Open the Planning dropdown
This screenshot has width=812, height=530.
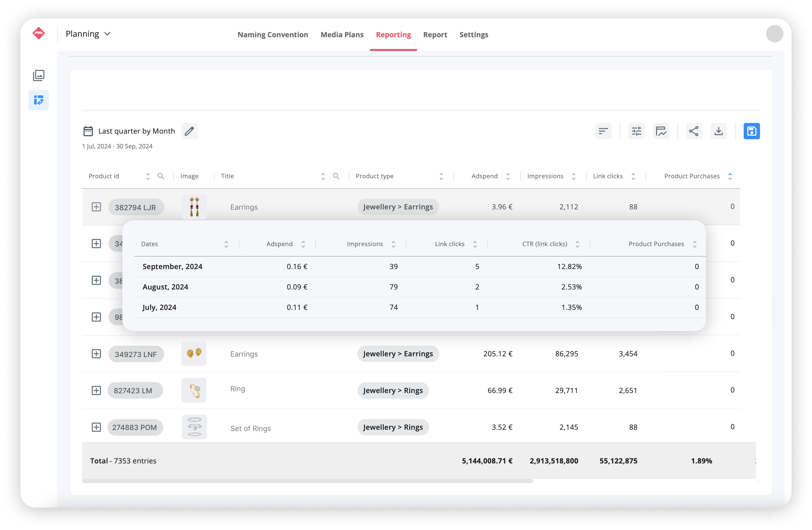88,34
